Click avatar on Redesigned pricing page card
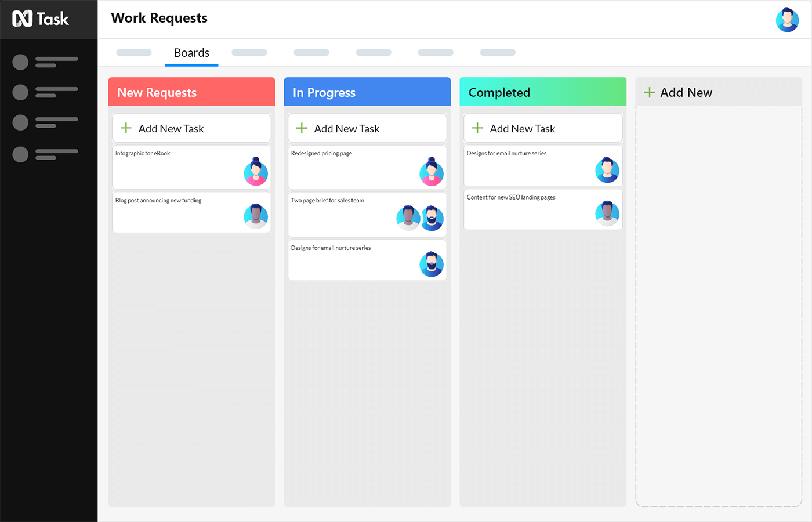 click(x=431, y=172)
